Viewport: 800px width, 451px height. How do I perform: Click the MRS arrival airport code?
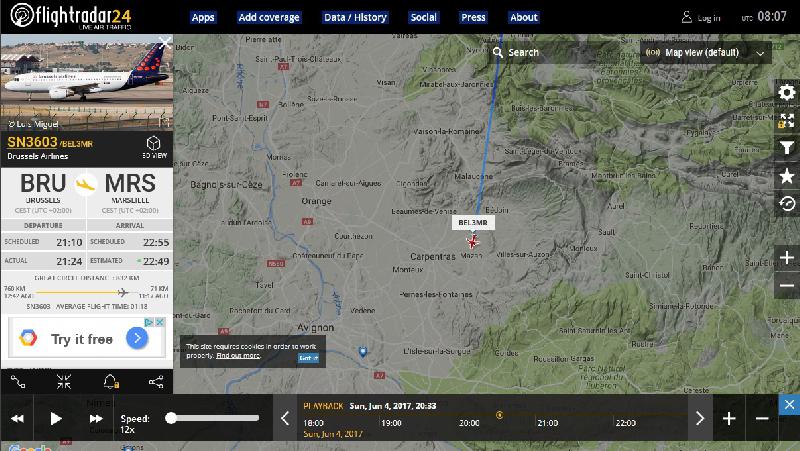click(x=130, y=184)
